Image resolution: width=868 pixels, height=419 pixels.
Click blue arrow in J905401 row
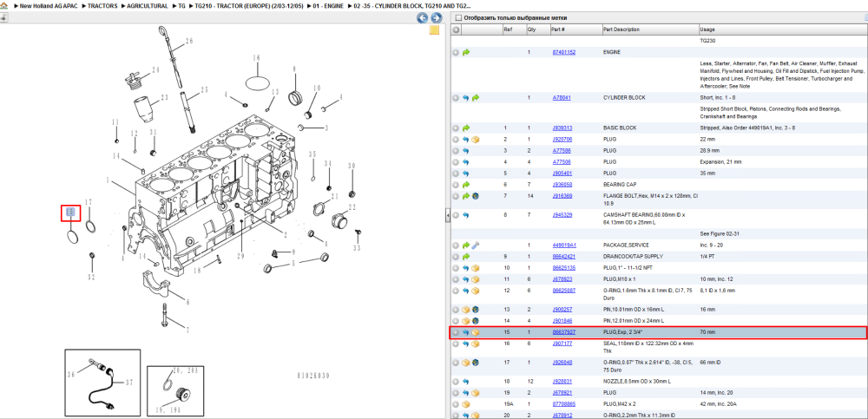coord(466,173)
